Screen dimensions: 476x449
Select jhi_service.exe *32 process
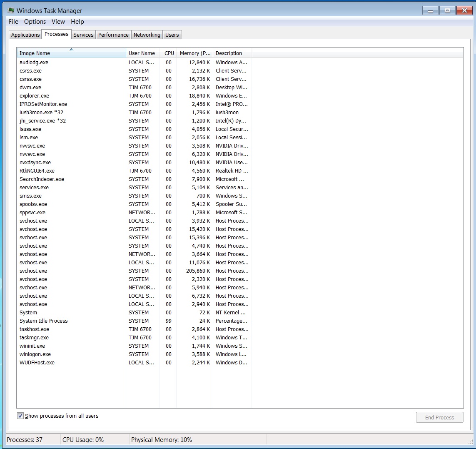pos(134,120)
